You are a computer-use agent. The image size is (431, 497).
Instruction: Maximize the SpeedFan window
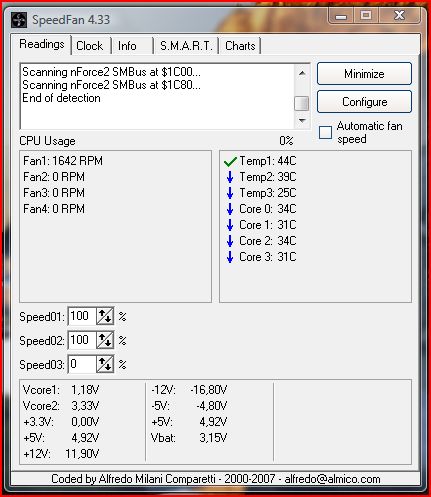pos(366,15)
